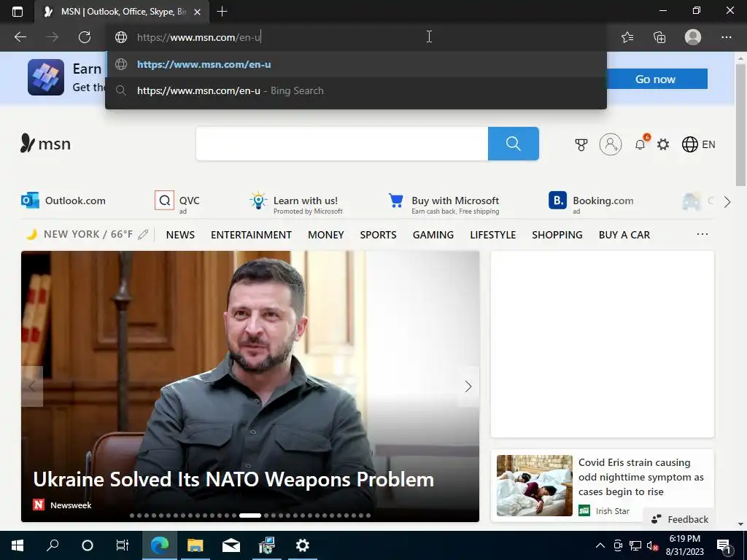This screenshot has width=747, height=560.
Task: Open Learn with us! link
Action: (295, 203)
